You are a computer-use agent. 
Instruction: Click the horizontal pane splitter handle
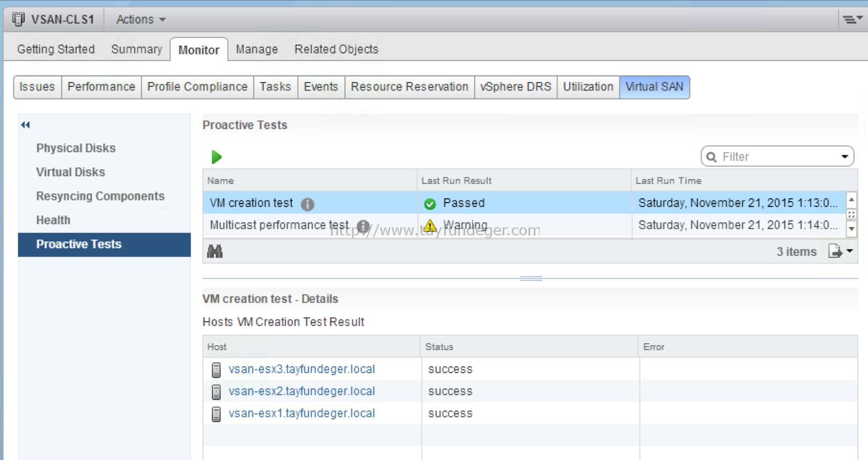pyautogui.click(x=531, y=278)
